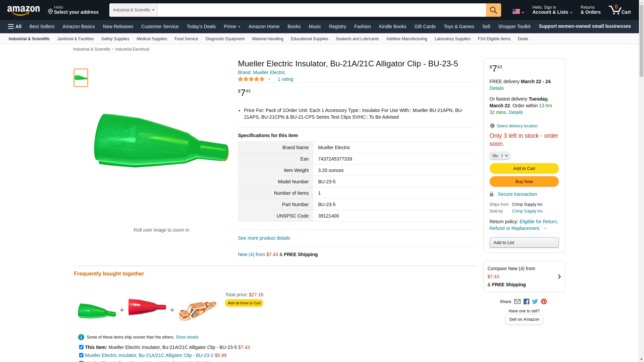Select the green insulator product thumbnail
This screenshot has height=362, width=644.
click(x=81, y=78)
